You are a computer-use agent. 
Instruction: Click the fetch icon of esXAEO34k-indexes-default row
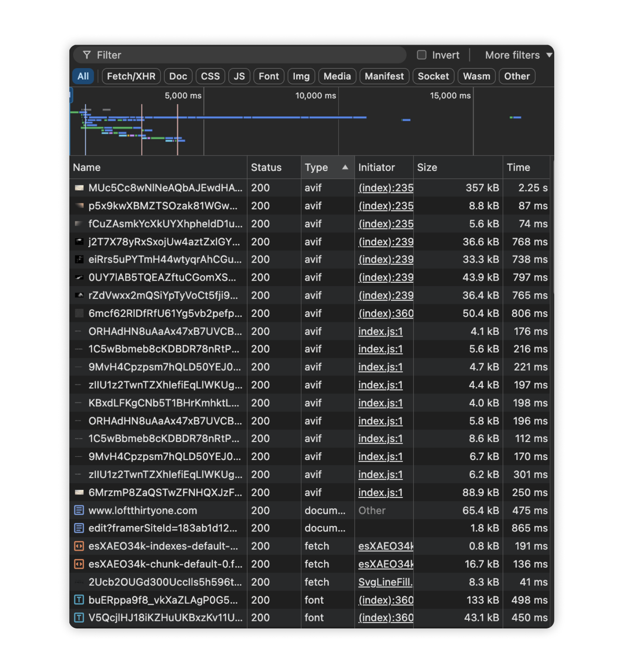79,546
